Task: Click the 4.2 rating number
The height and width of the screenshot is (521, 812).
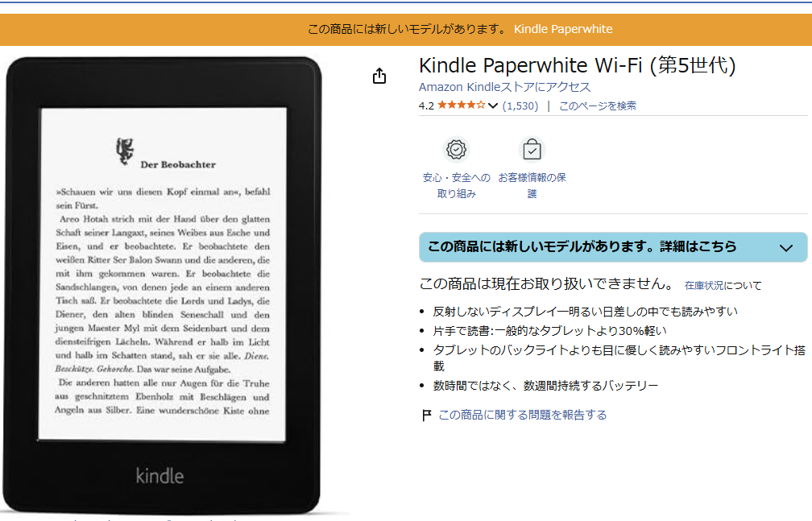Action: (x=426, y=105)
